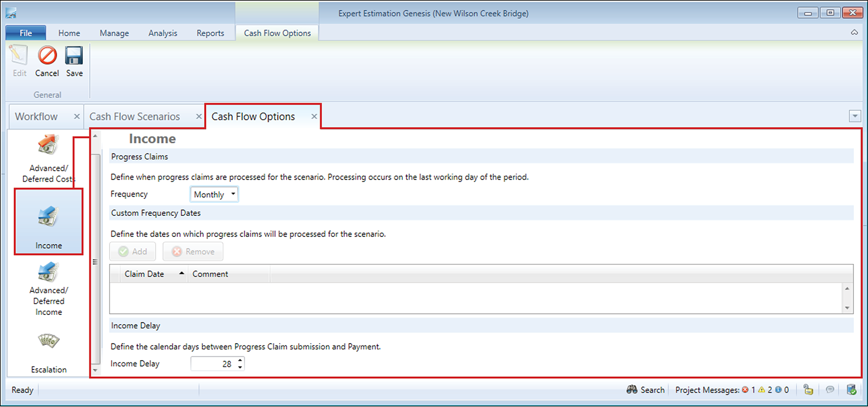The width and height of the screenshot is (868, 407).
Task: Click the Income Delay number field
Action: (212, 364)
